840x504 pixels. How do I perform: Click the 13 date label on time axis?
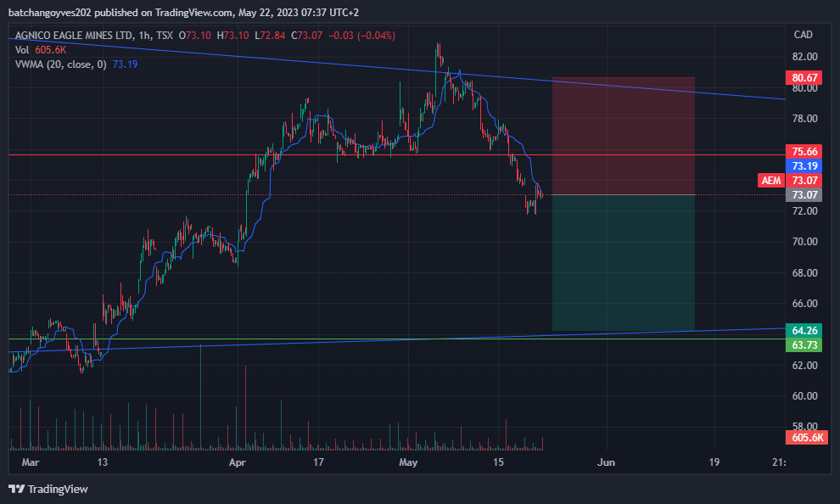[103, 462]
